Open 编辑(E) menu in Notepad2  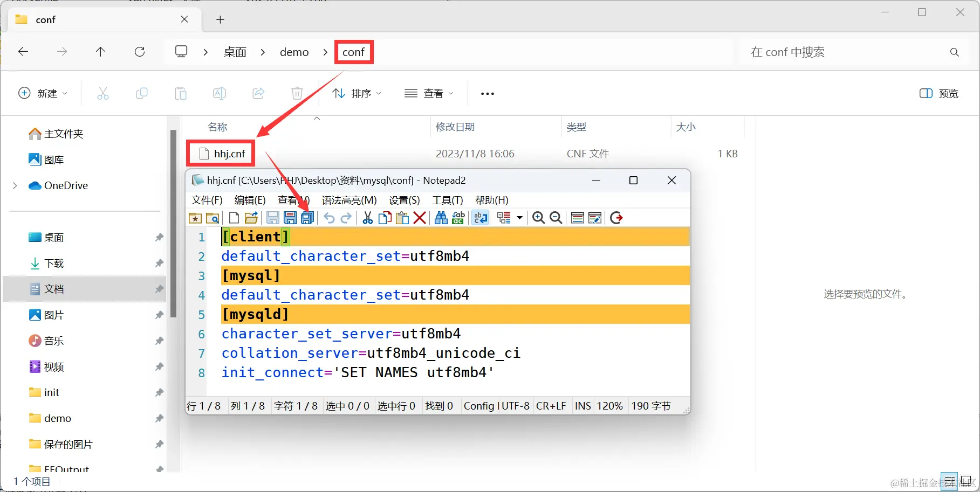click(250, 200)
